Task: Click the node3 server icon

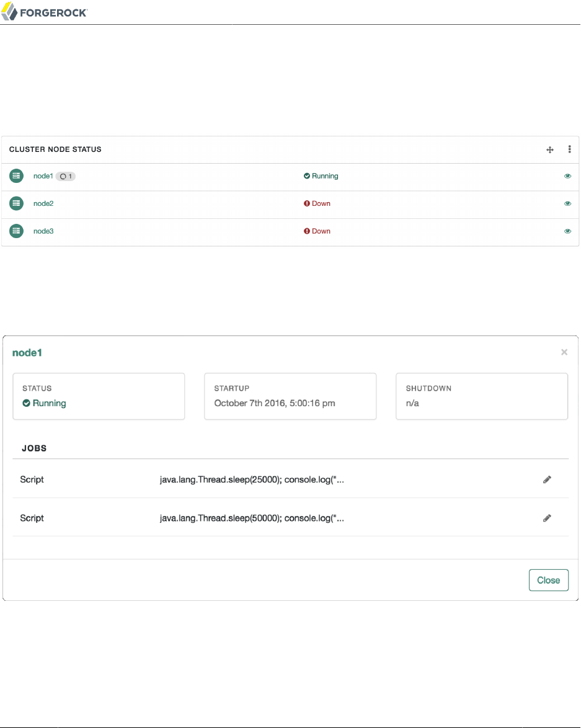Action: click(16, 231)
